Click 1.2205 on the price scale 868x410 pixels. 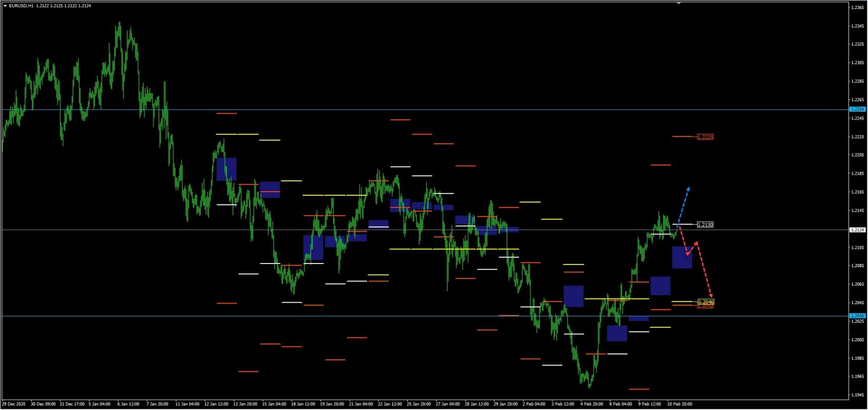(857, 155)
